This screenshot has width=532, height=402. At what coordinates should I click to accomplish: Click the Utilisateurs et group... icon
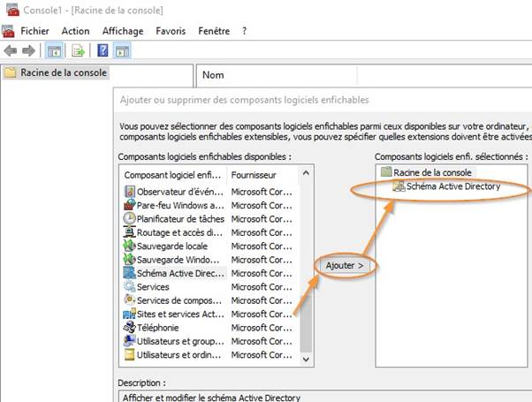[130, 341]
